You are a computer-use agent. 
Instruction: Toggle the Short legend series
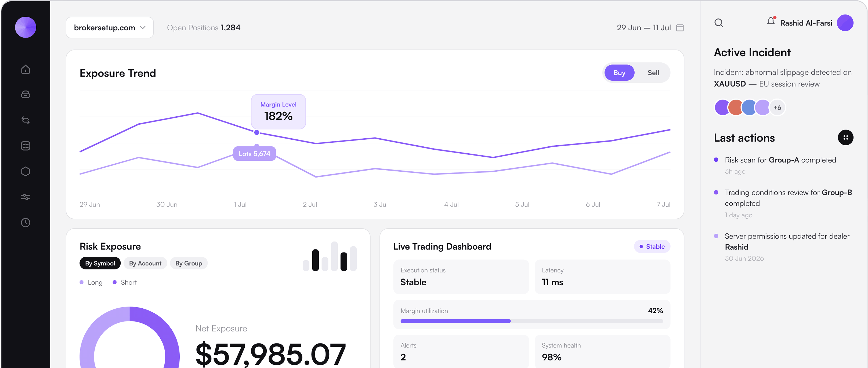125,282
